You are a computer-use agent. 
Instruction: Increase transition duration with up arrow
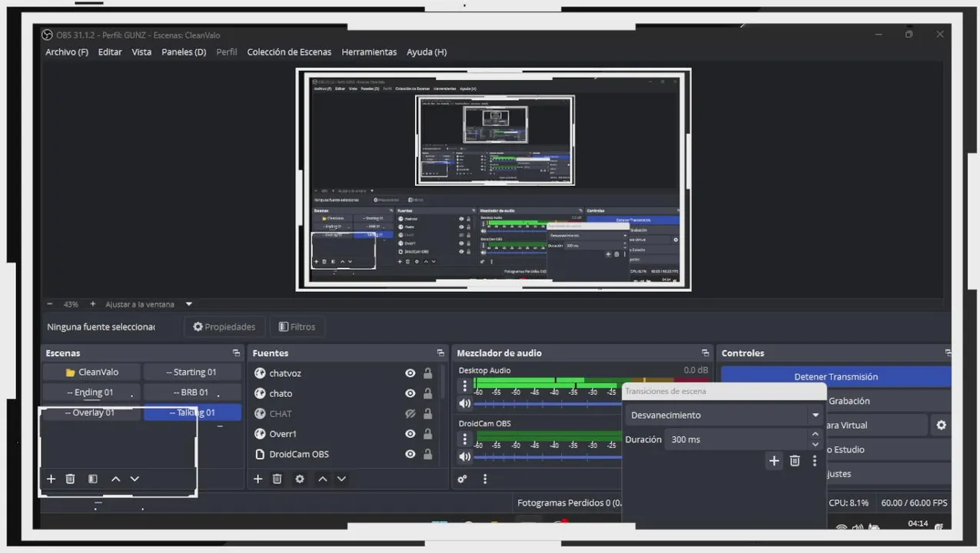(816, 434)
